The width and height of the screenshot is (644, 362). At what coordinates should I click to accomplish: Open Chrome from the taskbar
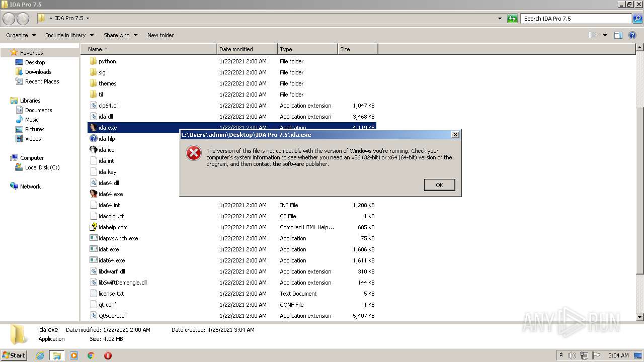[x=91, y=355]
